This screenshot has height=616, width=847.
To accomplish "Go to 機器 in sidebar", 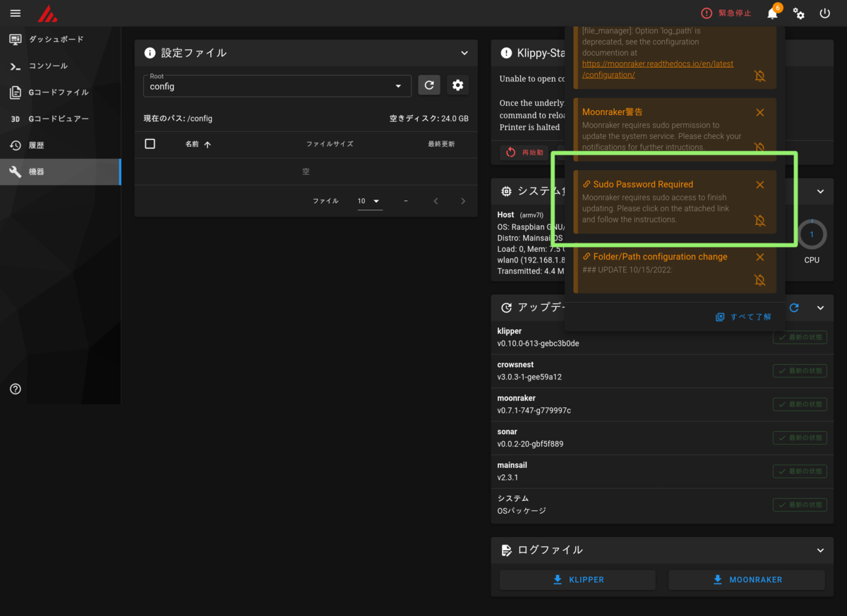I will 60,171.
